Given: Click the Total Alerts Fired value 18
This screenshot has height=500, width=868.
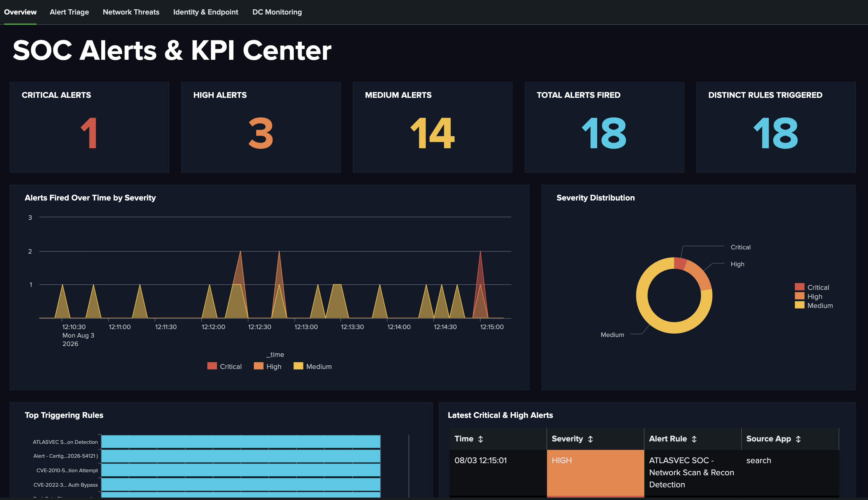Looking at the screenshot, I should [604, 133].
